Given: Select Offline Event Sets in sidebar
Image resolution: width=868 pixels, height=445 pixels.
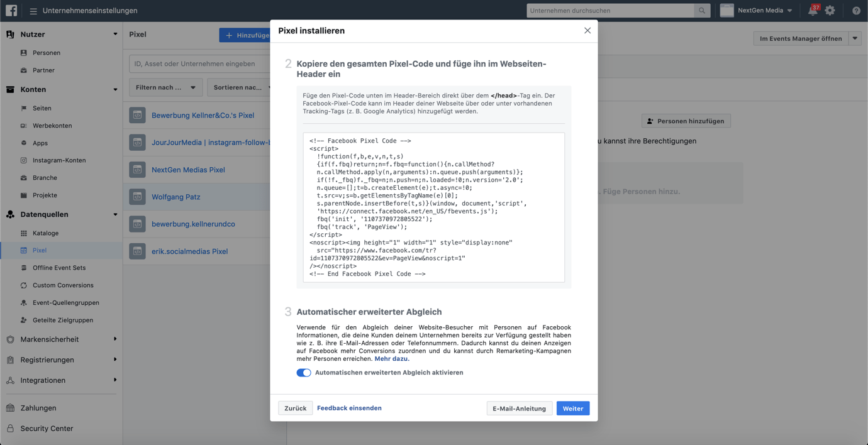Looking at the screenshot, I should click(59, 268).
